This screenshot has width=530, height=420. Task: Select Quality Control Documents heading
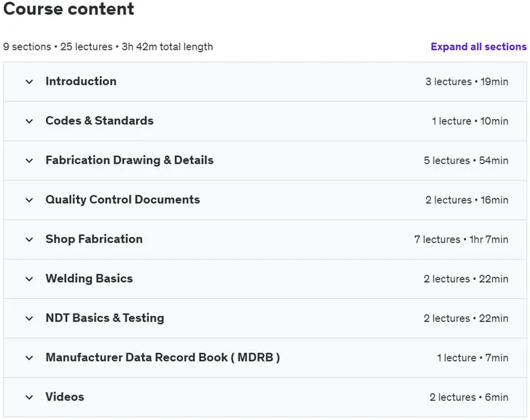(123, 200)
